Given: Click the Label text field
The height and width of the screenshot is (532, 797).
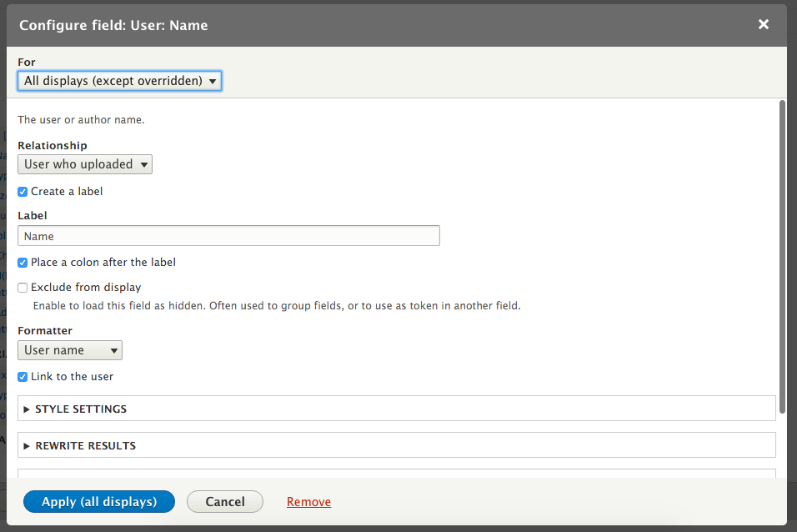Looking at the screenshot, I should point(228,236).
